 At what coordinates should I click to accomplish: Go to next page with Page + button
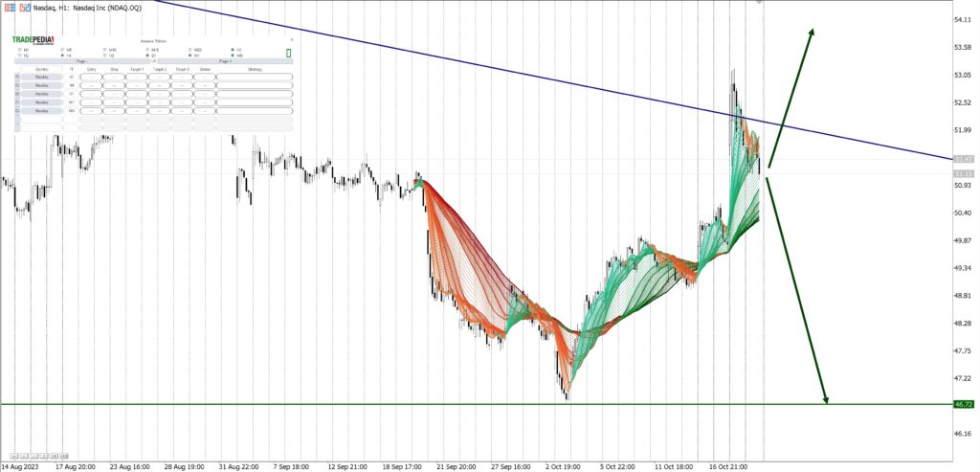point(225,61)
